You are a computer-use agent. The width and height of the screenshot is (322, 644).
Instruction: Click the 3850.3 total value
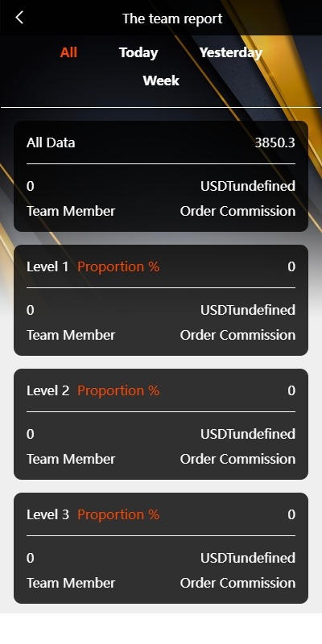(275, 143)
